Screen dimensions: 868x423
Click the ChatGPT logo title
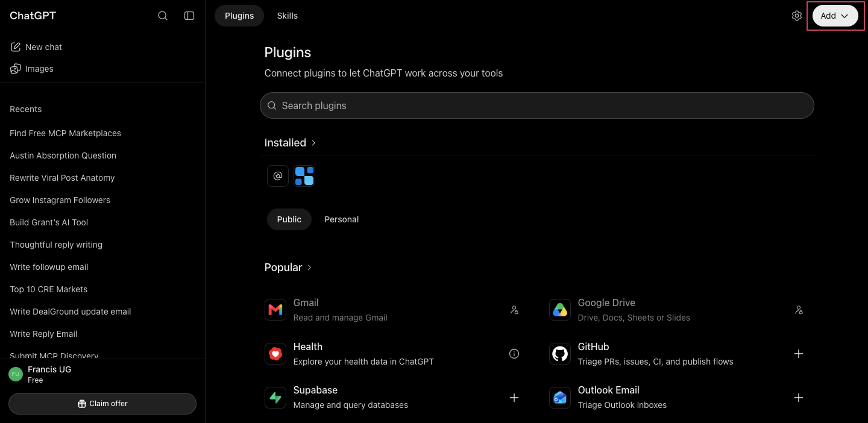33,16
